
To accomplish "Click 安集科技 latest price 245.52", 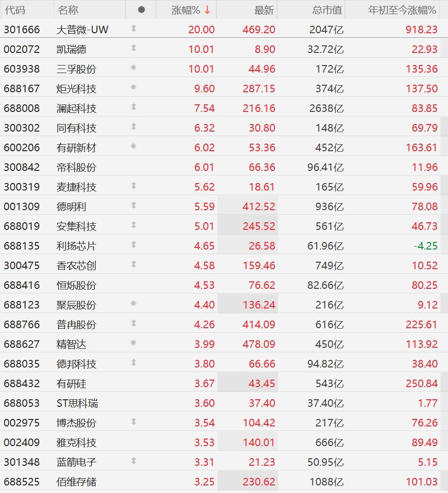I will 259,226.
